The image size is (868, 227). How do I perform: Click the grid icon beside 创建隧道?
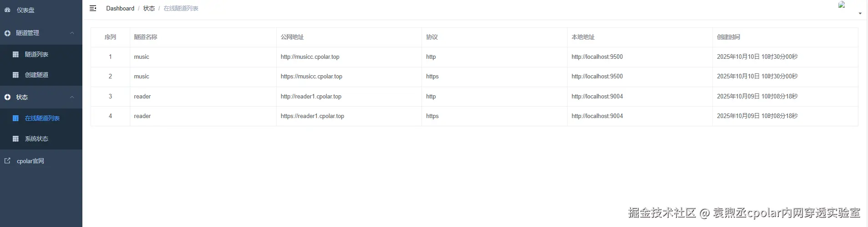[x=15, y=75]
